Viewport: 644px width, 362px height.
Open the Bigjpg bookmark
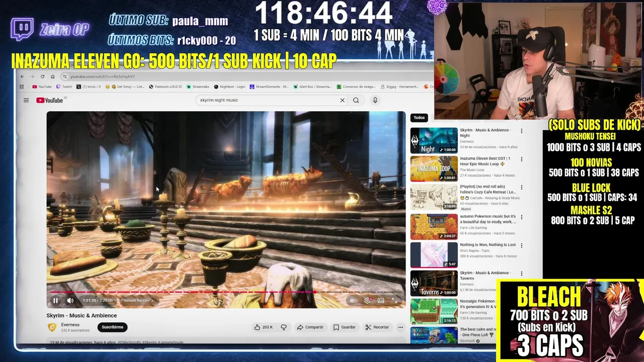[x=398, y=86]
